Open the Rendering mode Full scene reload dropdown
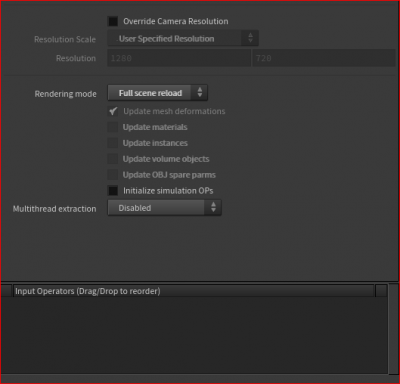The image size is (400, 384). (x=158, y=93)
